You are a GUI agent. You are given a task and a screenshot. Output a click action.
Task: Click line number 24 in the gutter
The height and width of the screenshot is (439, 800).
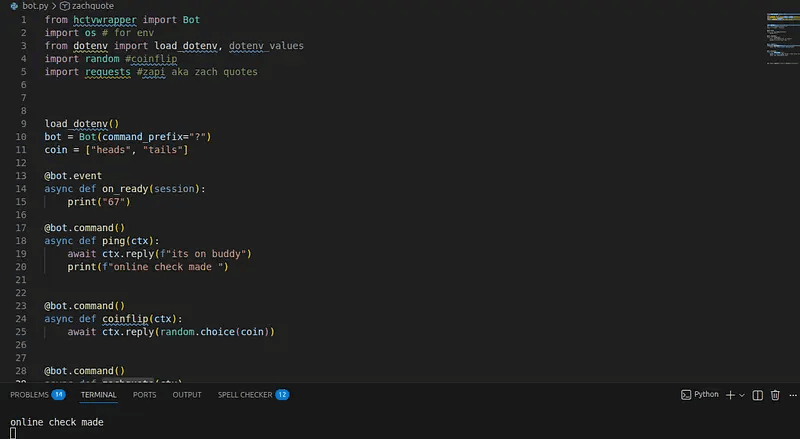pyautogui.click(x=21, y=319)
